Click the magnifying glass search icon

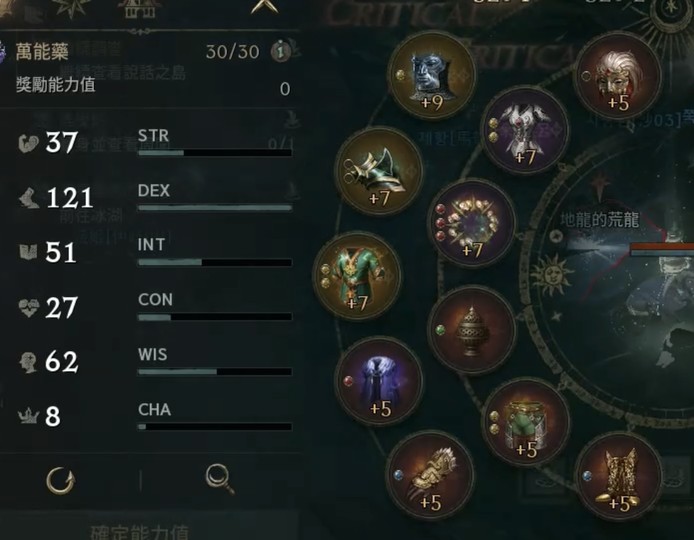coord(220,478)
